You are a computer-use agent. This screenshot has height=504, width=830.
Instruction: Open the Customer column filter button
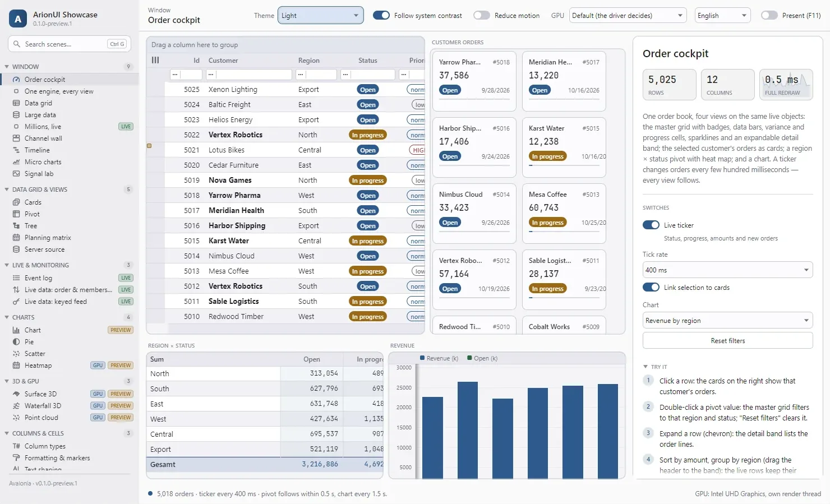pyautogui.click(x=211, y=75)
